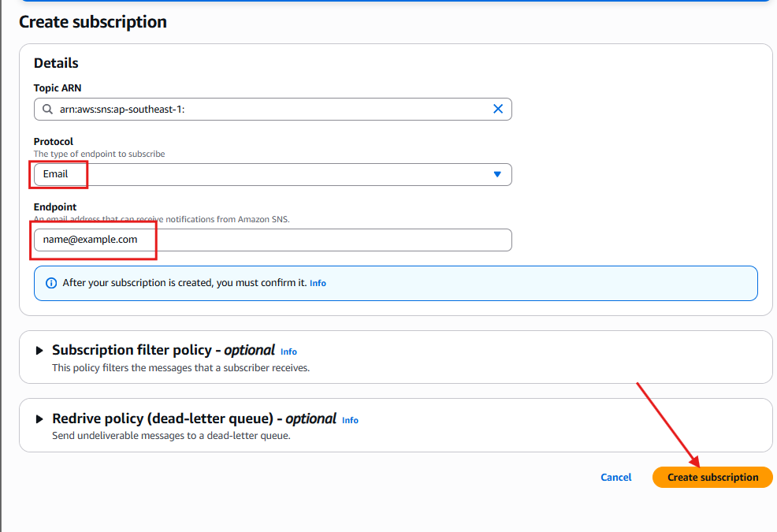Click the Create subscription button

coord(712,477)
